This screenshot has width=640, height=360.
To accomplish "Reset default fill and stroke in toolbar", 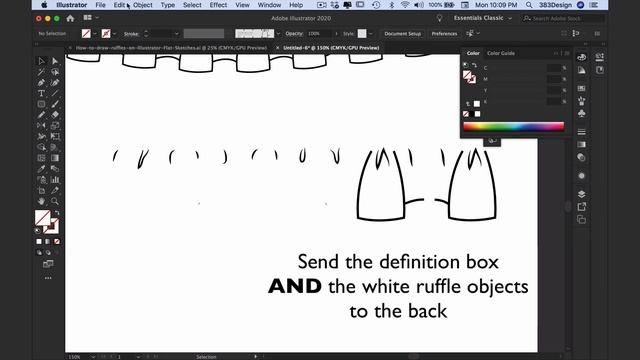I will click(x=38, y=231).
